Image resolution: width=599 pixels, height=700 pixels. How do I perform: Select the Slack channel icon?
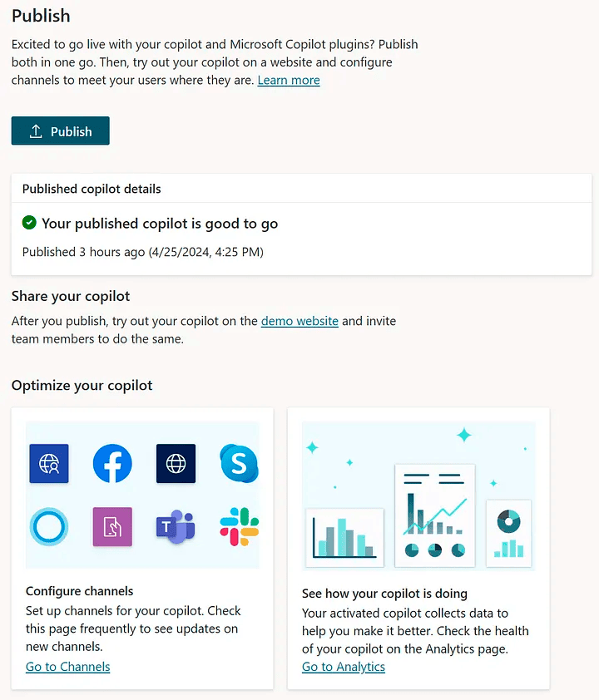point(240,527)
